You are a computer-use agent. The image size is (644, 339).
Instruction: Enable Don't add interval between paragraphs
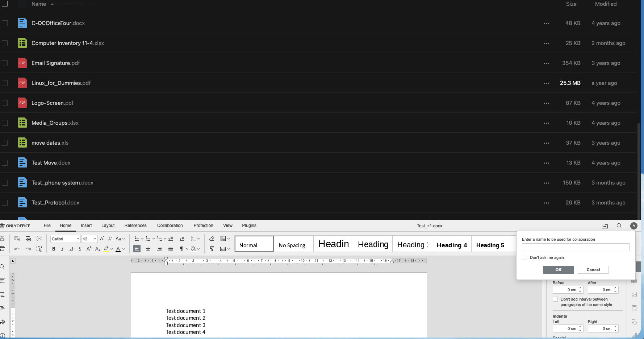(555, 299)
